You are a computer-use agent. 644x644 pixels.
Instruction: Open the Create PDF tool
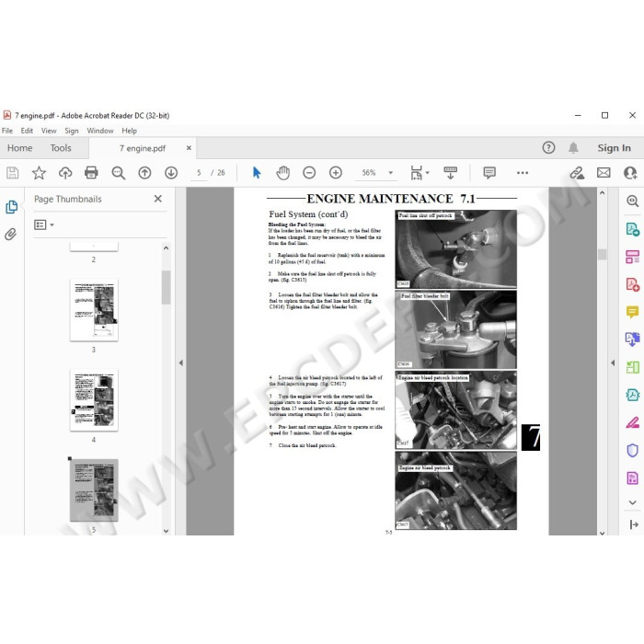(x=632, y=284)
